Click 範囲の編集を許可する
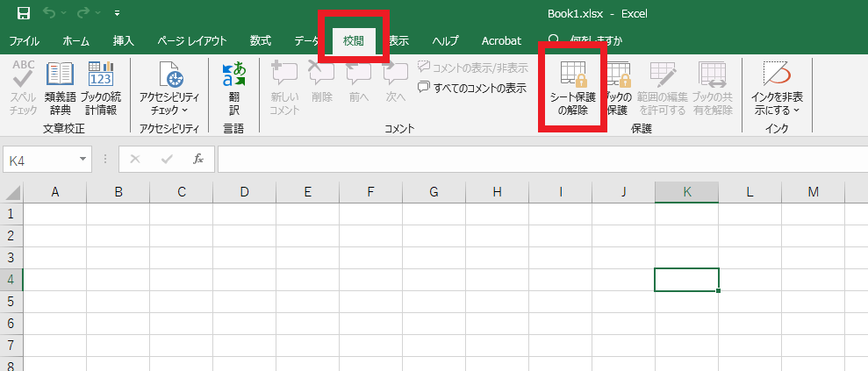868x371 pixels. pos(662,88)
